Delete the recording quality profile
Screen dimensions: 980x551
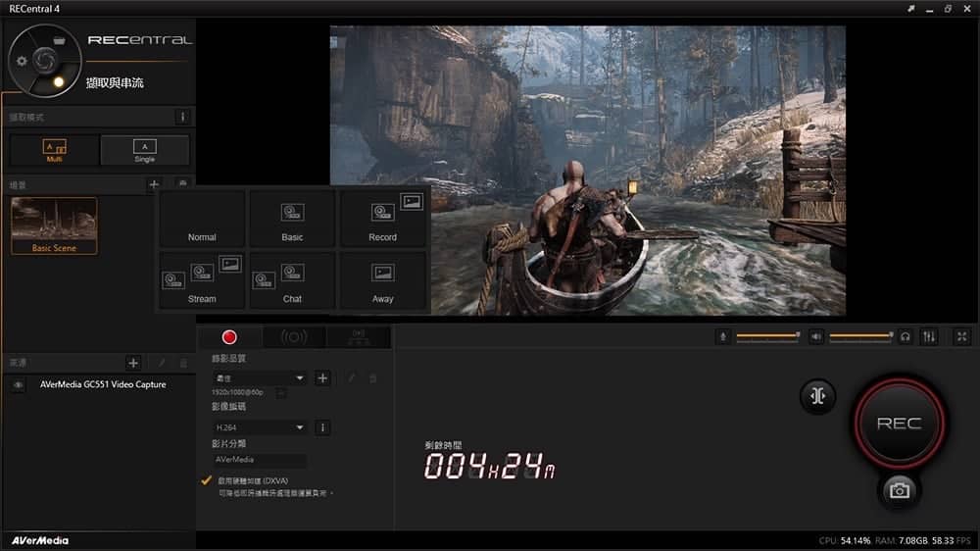coord(373,377)
